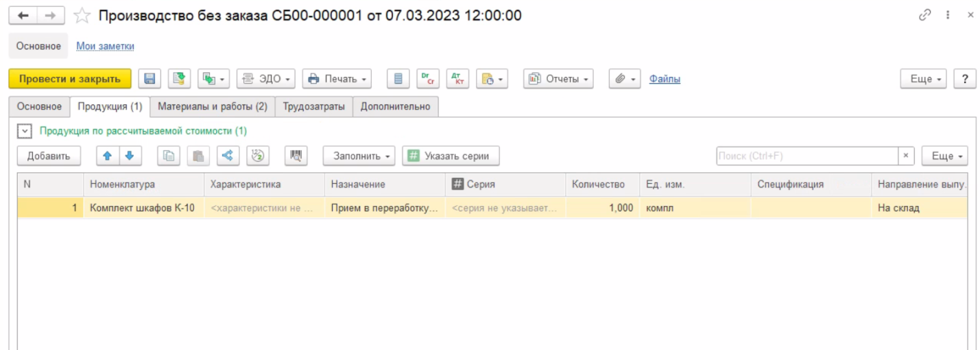Click the Post document icon
The image size is (980, 350).
pos(179,79)
